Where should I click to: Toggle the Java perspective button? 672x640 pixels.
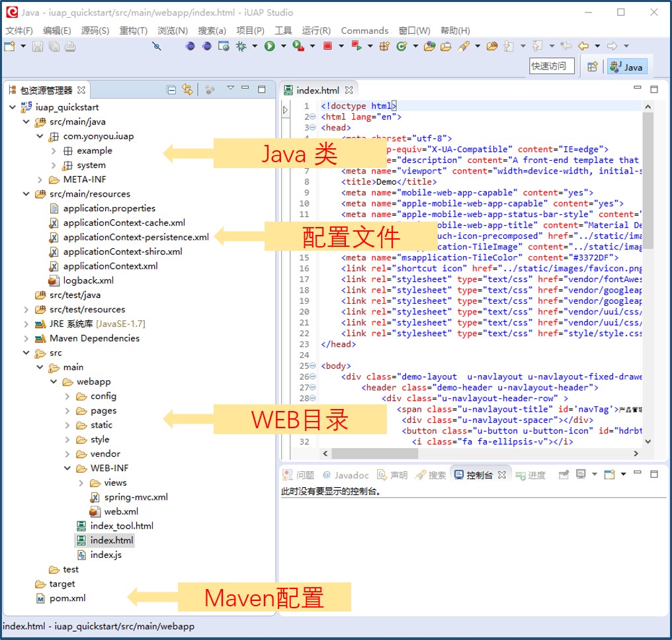626,66
